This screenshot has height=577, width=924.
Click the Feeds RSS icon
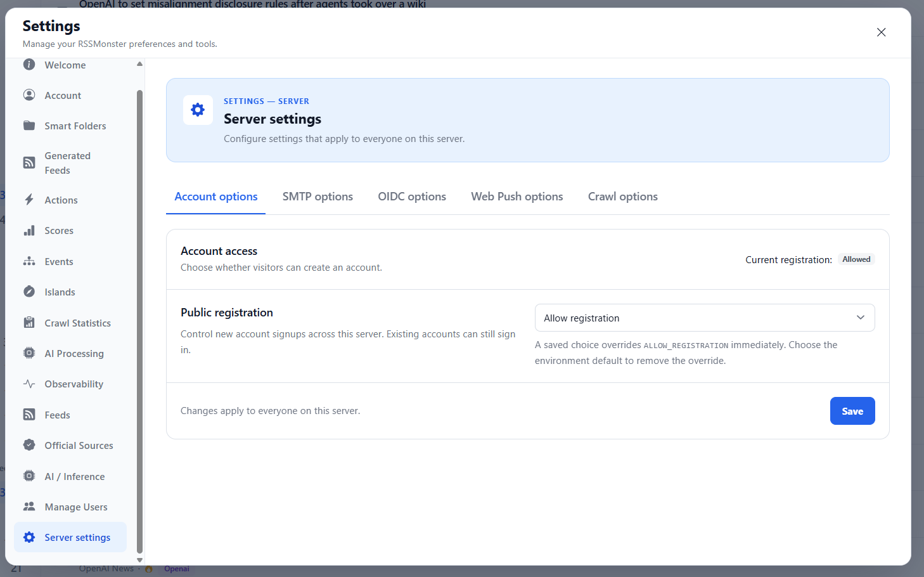click(29, 415)
